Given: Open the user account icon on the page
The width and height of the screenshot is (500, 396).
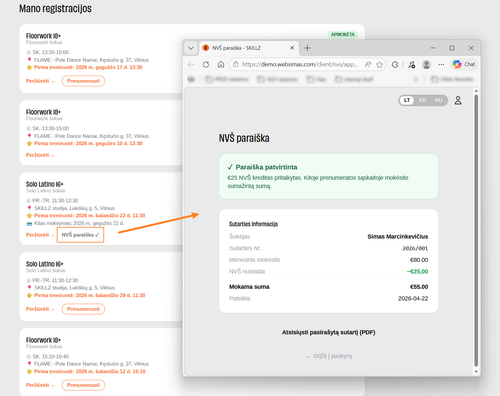Looking at the screenshot, I should [x=458, y=100].
